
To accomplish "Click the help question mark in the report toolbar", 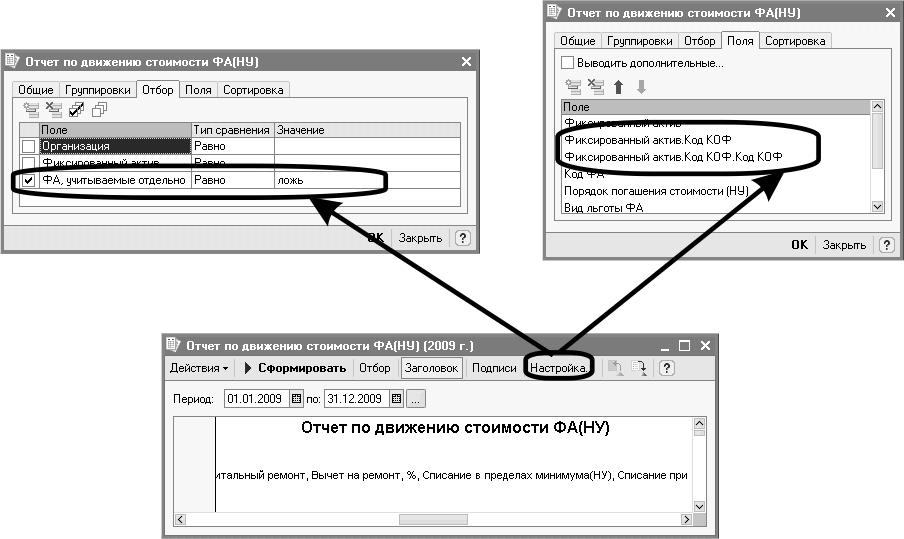I will (667, 368).
